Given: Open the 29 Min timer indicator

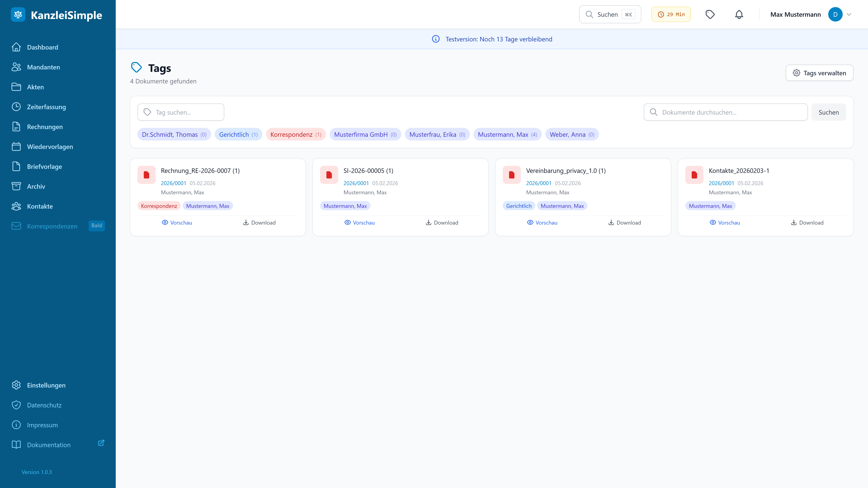Looking at the screenshot, I should coord(671,14).
